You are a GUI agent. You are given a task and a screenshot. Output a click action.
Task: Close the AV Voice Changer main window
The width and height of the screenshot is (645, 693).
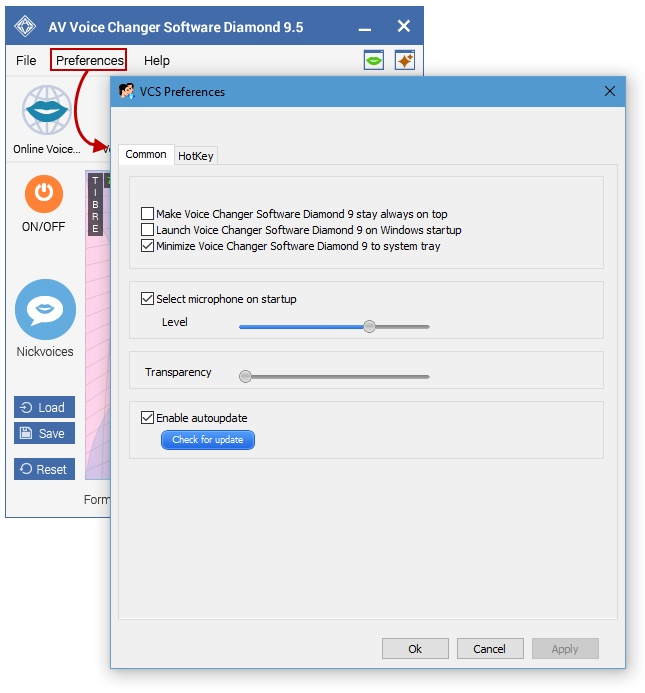click(x=403, y=26)
